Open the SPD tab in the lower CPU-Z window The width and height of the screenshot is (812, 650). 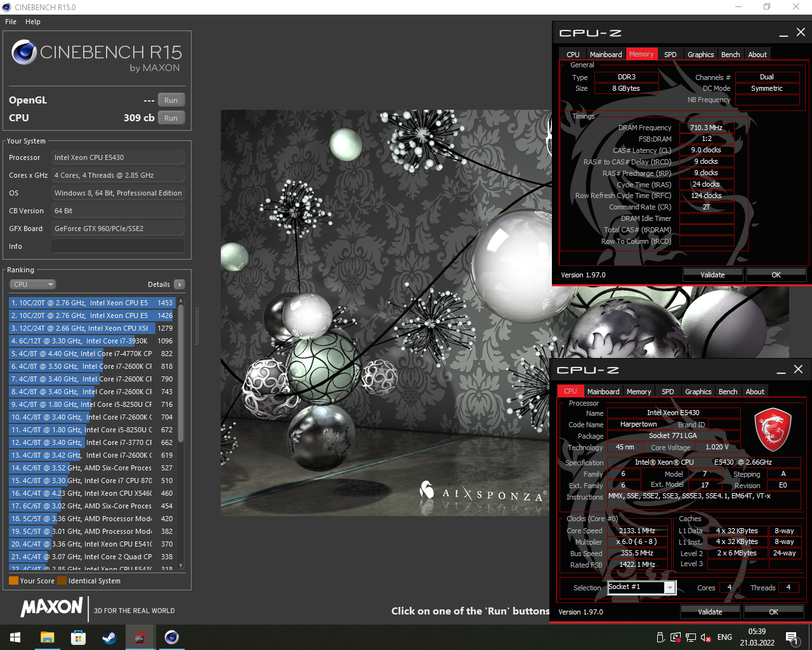(668, 392)
